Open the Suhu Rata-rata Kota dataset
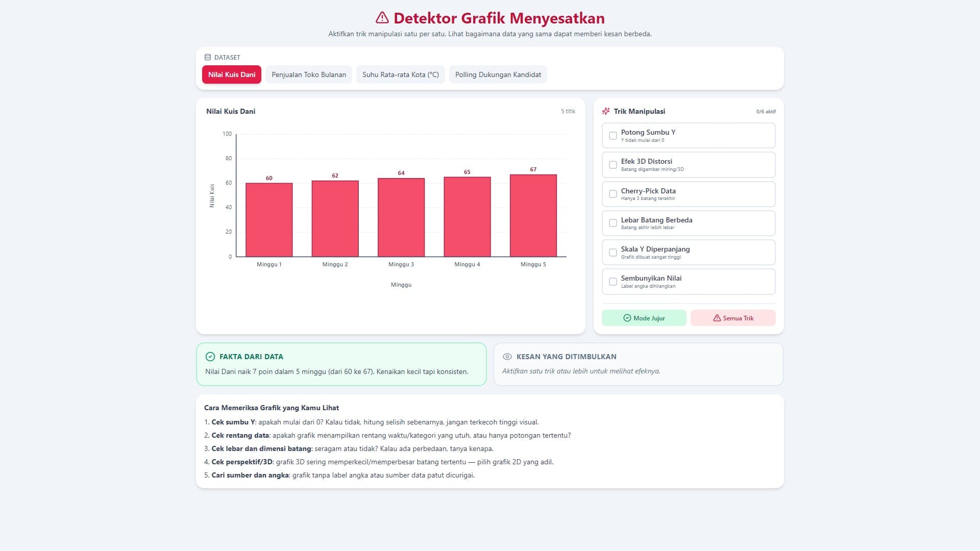Image resolution: width=980 pixels, height=551 pixels. click(401, 74)
